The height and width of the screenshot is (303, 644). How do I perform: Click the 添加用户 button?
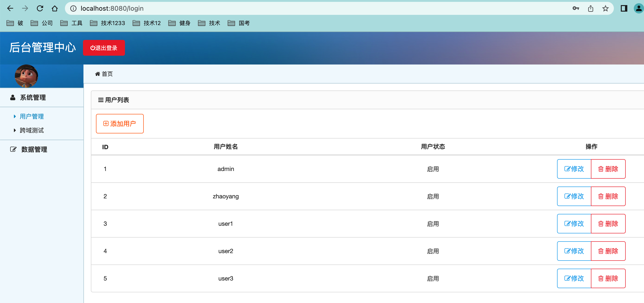[119, 124]
